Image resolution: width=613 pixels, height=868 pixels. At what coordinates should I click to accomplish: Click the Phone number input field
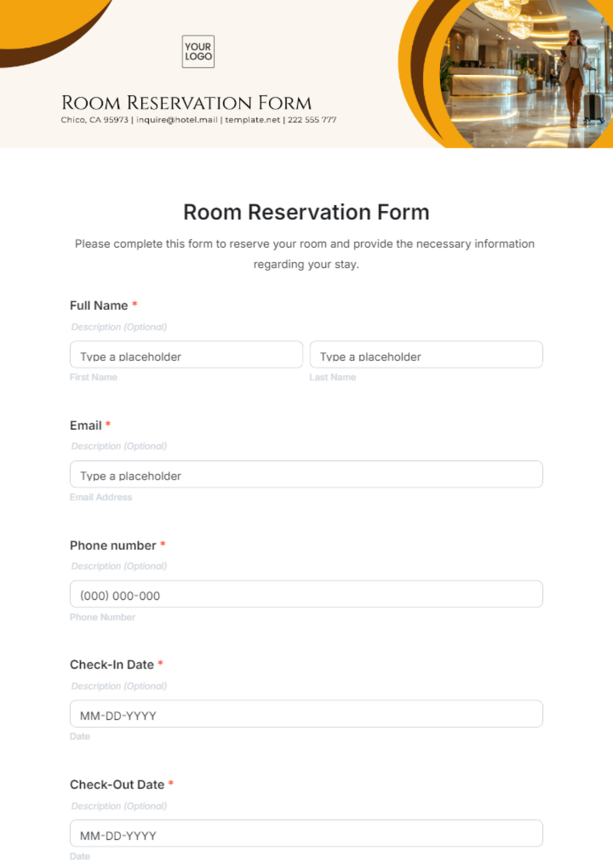(x=306, y=594)
